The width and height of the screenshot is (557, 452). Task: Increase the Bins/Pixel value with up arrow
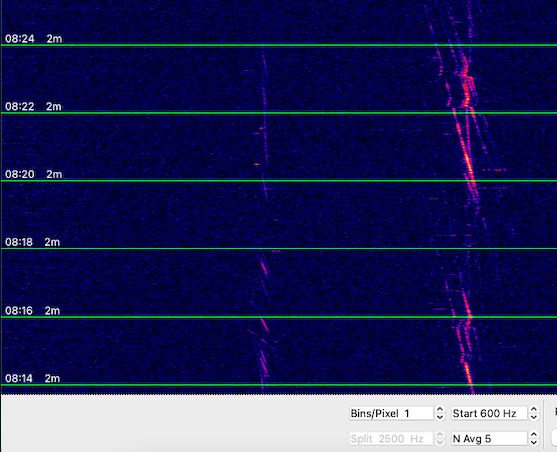pos(440,409)
